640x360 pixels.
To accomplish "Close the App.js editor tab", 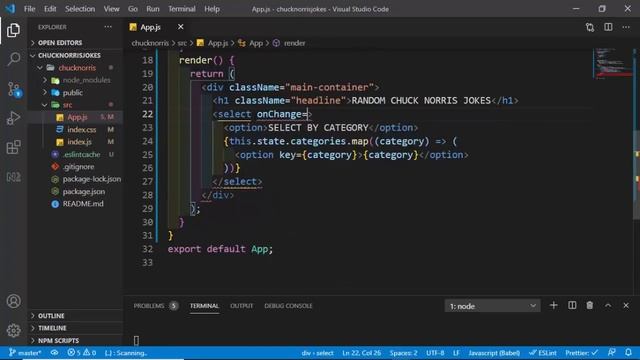I will [180, 27].
